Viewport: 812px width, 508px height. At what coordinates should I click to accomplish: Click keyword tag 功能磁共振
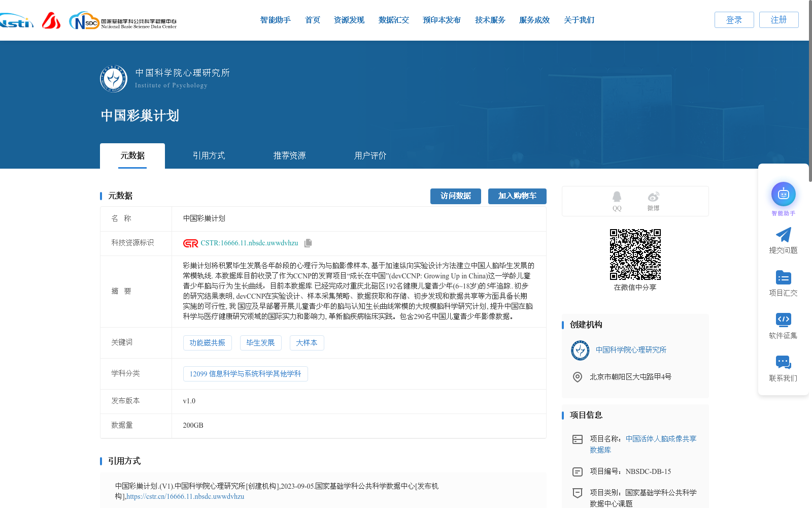coord(208,343)
